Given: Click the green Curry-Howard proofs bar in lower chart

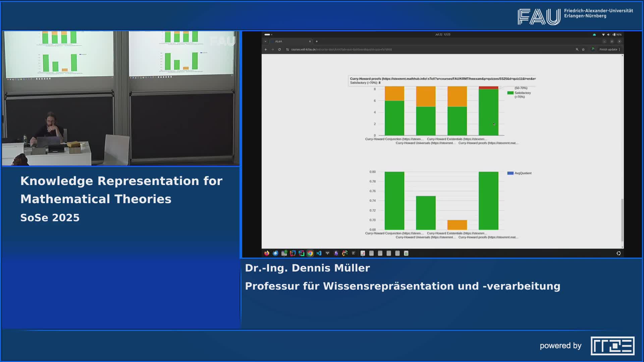Looking at the screenshot, I should (488, 200).
